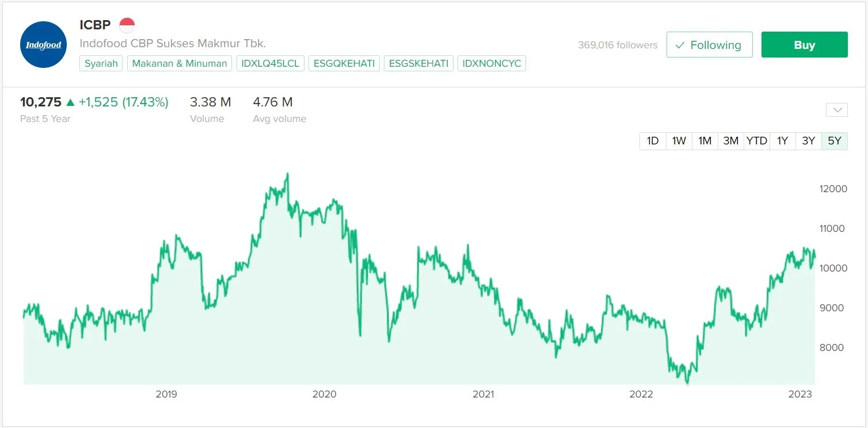This screenshot has height=428, width=868.
Task: Toggle off the Following status
Action: [x=709, y=44]
